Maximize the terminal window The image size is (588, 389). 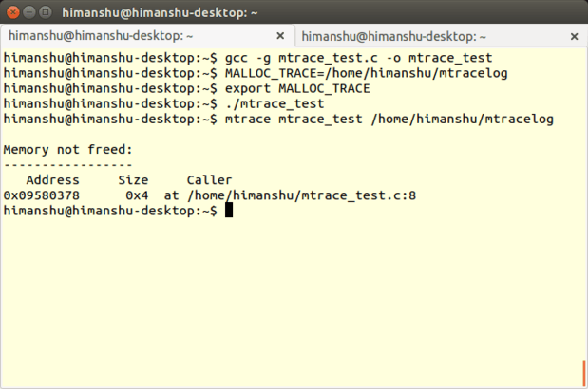tap(47, 13)
